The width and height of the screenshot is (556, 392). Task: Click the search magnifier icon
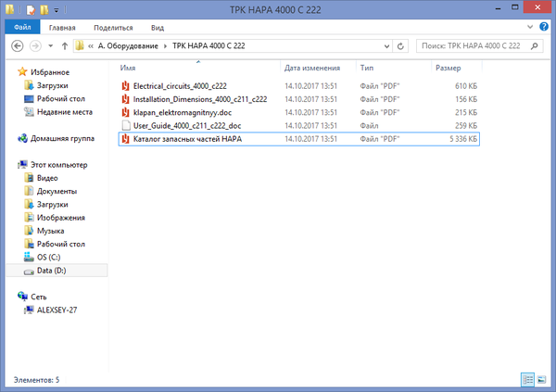click(535, 46)
